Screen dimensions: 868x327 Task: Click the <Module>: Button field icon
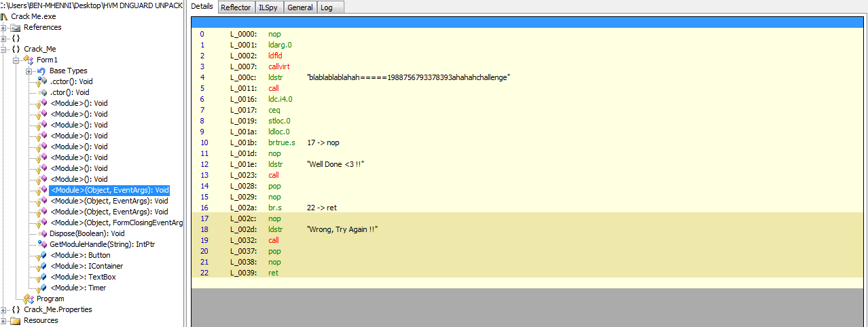click(42, 255)
